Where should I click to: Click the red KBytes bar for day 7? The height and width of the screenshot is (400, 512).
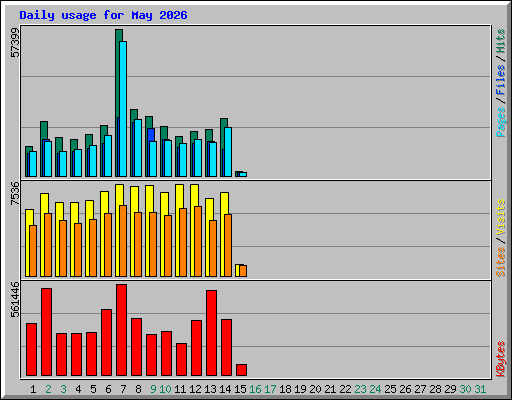coord(121,330)
